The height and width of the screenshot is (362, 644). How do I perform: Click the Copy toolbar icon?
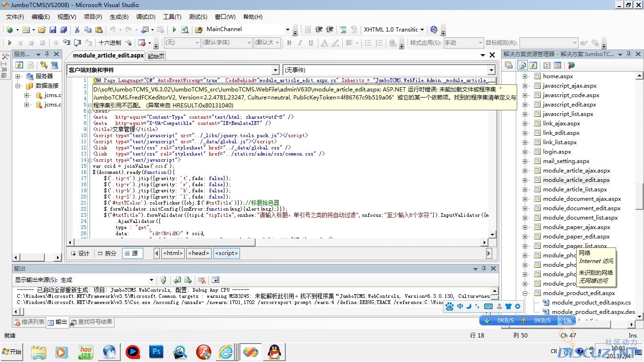88,30
